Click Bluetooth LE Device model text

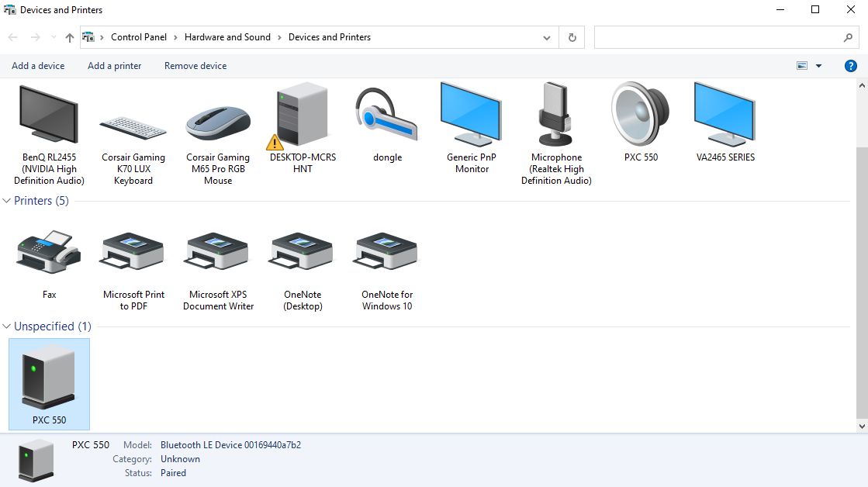click(231, 445)
